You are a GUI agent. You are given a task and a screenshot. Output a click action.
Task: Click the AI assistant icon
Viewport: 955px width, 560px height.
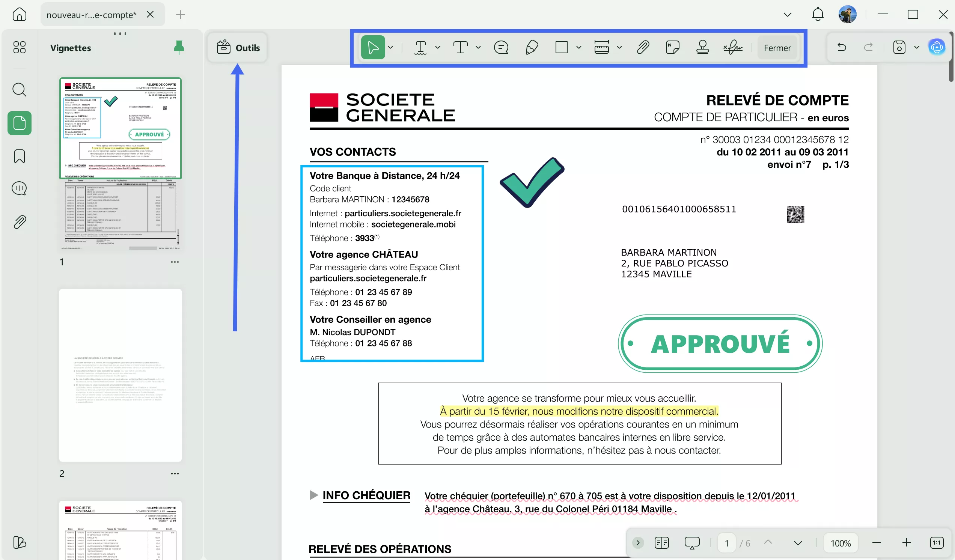pos(937,47)
